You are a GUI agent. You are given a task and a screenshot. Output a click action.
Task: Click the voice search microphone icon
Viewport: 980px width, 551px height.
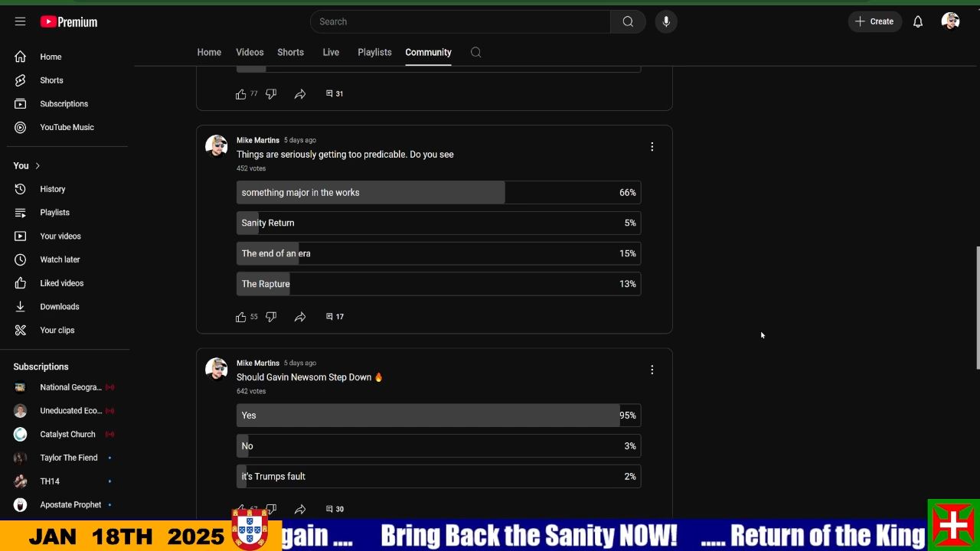coord(666,21)
